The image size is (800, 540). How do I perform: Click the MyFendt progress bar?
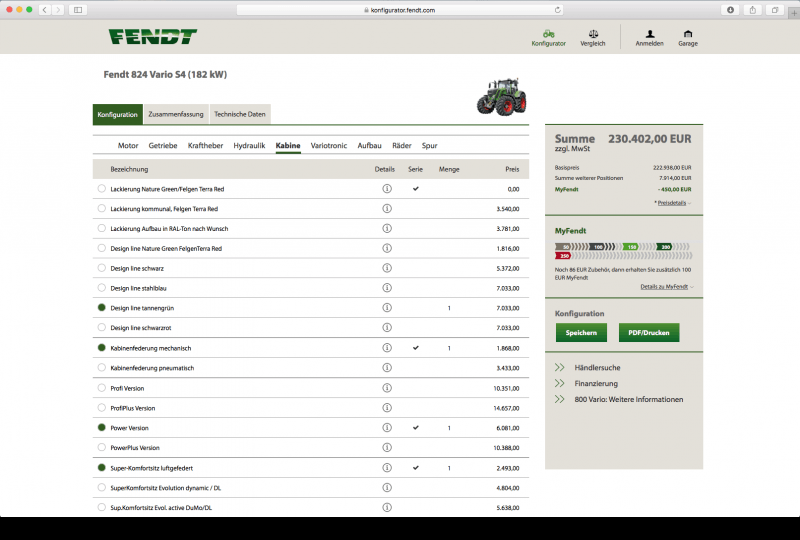click(623, 251)
